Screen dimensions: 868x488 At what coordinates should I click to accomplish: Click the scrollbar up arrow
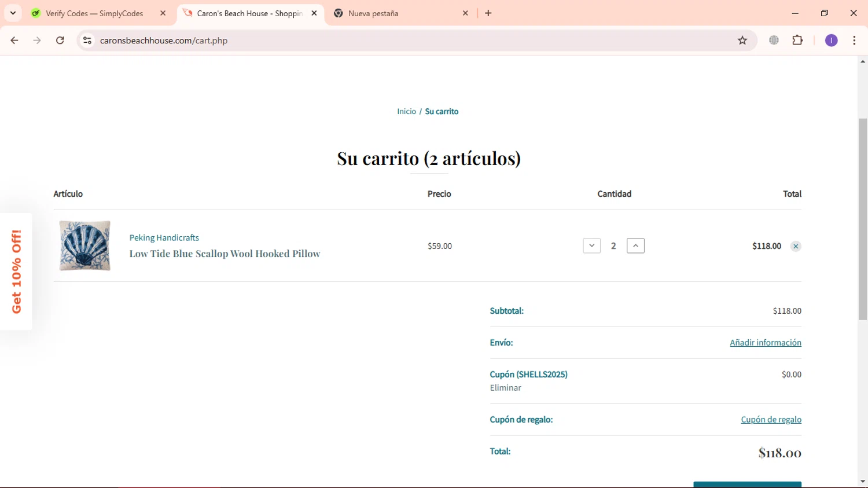pyautogui.click(x=863, y=61)
